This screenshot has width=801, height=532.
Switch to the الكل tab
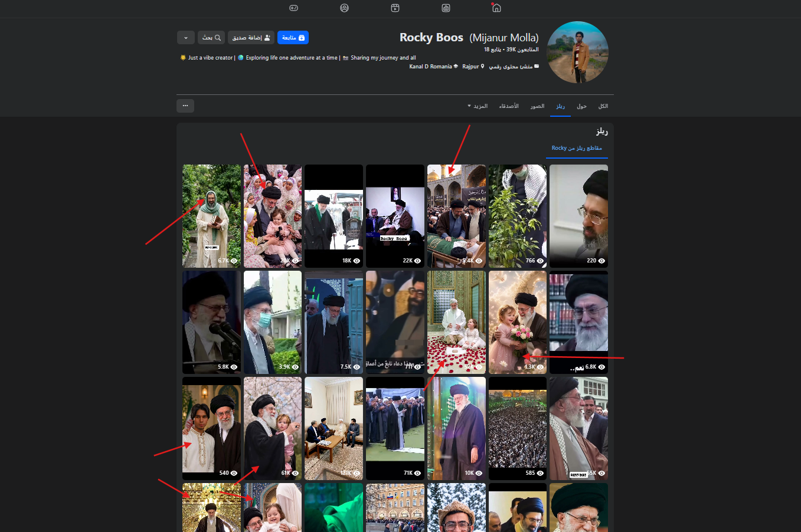click(603, 106)
